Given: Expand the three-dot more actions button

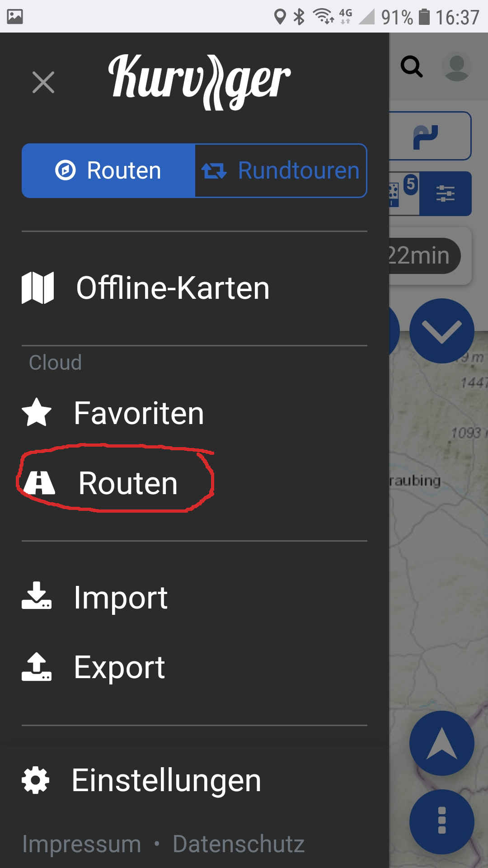Looking at the screenshot, I should pos(441,821).
